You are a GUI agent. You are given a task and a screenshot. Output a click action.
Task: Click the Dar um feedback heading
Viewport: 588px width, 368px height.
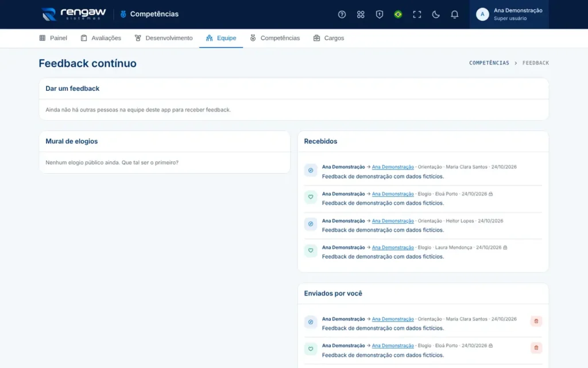(72, 89)
